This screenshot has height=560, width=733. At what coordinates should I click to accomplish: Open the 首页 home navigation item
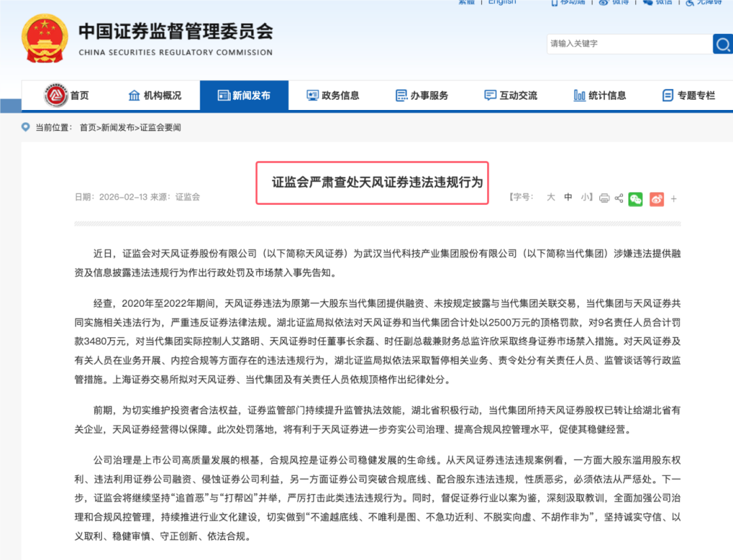[x=67, y=95]
